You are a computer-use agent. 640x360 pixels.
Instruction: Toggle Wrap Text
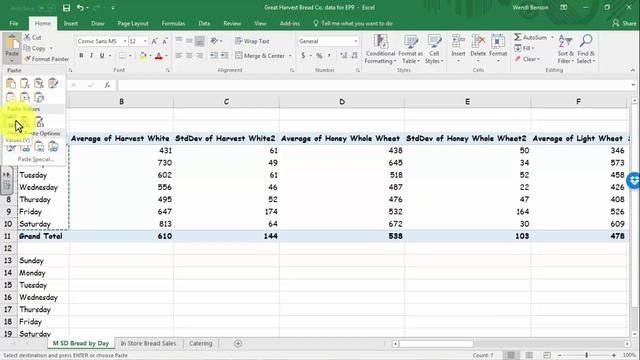click(x=252, y=41)
